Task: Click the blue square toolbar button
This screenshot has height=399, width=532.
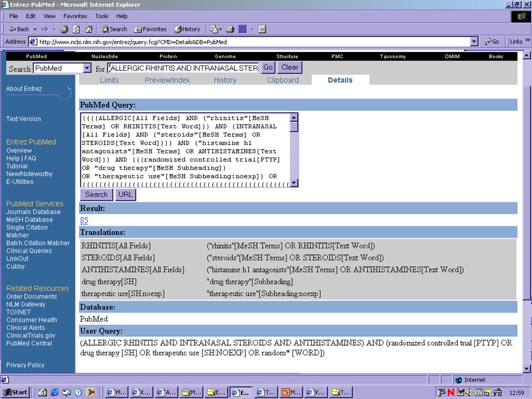Action: [x=243, y=29]
